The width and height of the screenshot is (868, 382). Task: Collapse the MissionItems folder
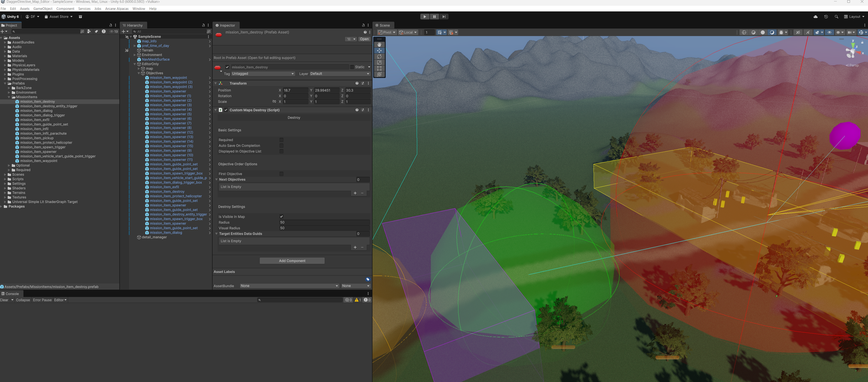[9, 97]
